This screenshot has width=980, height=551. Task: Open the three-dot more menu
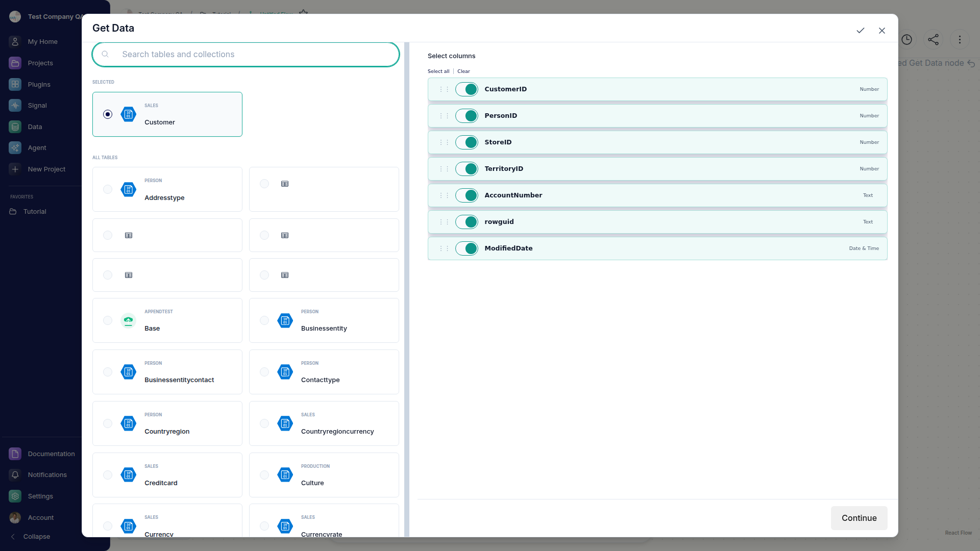(960, 40)
